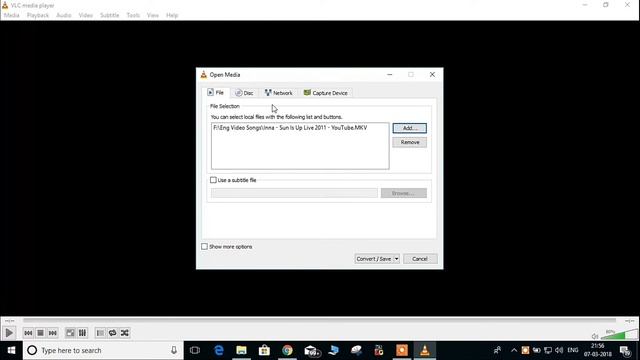Show hidden system tray icons
This screenshot has height=360, width=640.
pos(514,350)
